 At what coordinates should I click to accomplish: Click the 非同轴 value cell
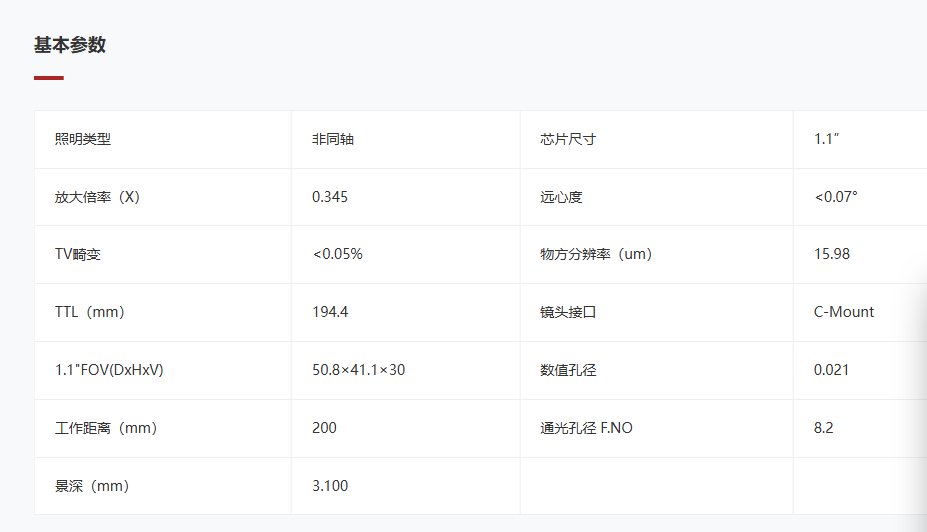click(x=406, y=140)
